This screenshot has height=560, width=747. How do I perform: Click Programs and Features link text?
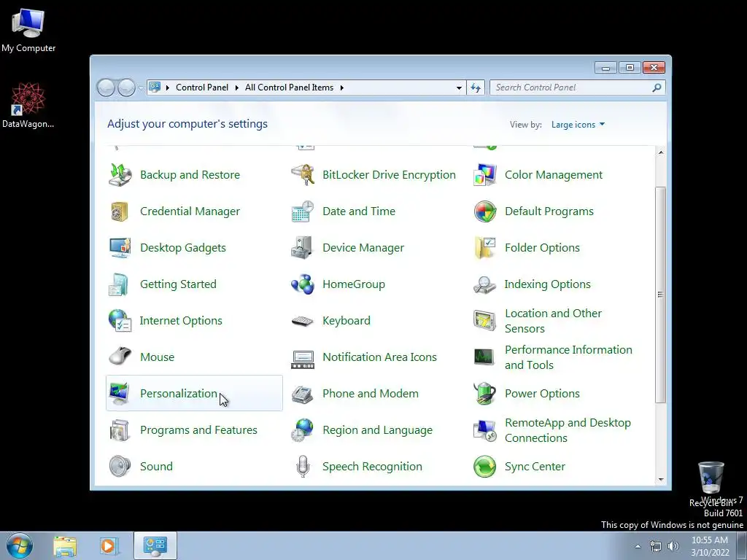(198, 430)
